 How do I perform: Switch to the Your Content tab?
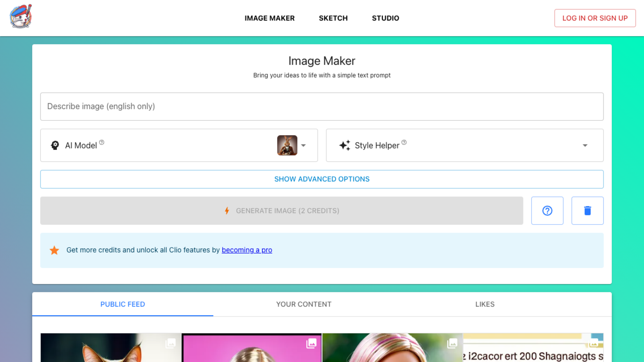click(304, 304)
